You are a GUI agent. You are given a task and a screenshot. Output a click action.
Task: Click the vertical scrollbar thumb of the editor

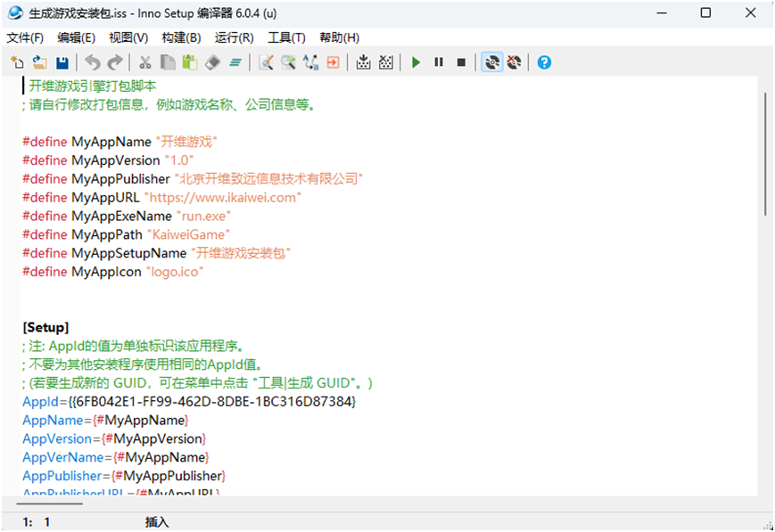tap(765, 154)
